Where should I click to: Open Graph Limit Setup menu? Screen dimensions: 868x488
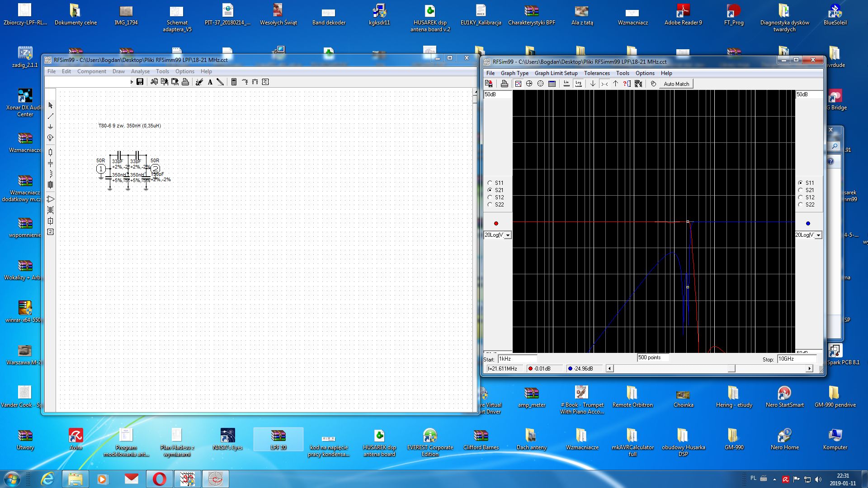(x=556, y=73)
